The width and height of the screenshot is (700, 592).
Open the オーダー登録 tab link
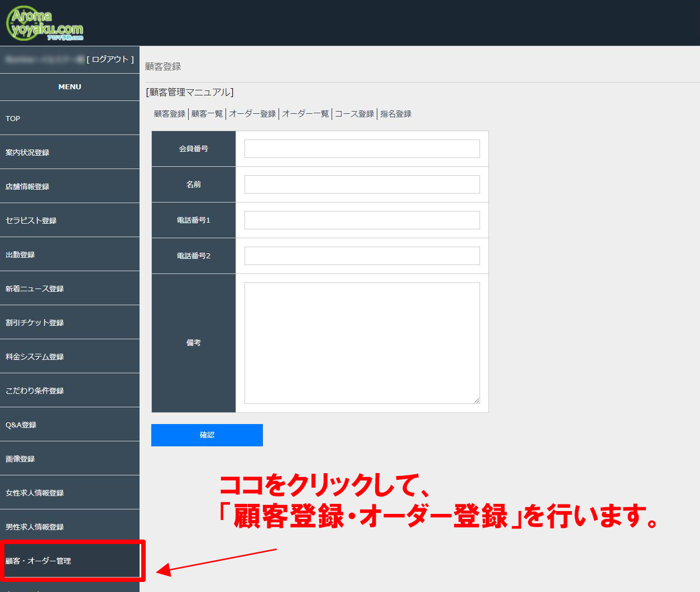252,114
